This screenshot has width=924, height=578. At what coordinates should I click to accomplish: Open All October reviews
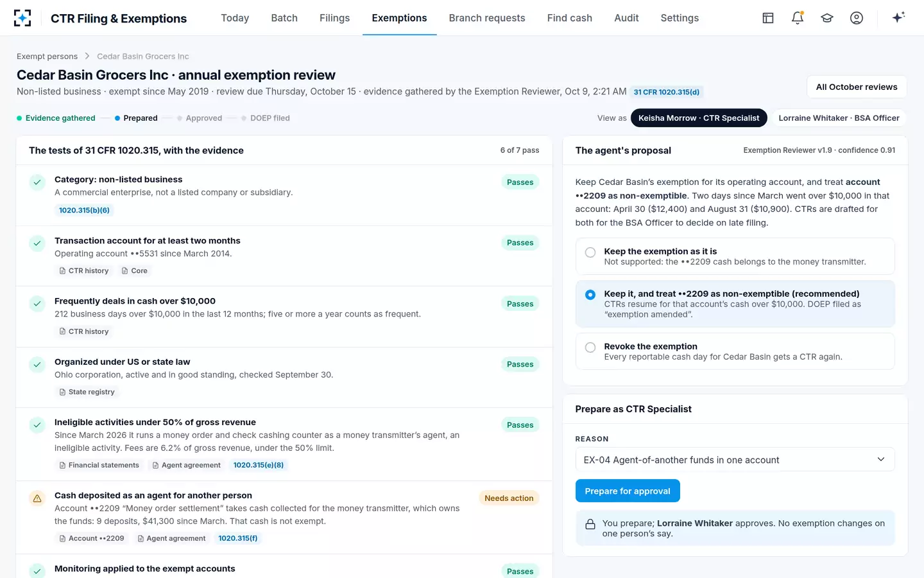click(x=857, y=87)
